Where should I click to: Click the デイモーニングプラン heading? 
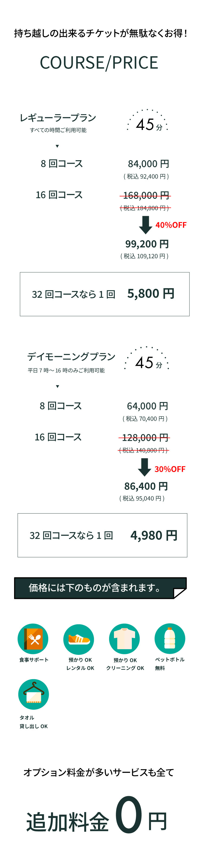coord(71,357)
